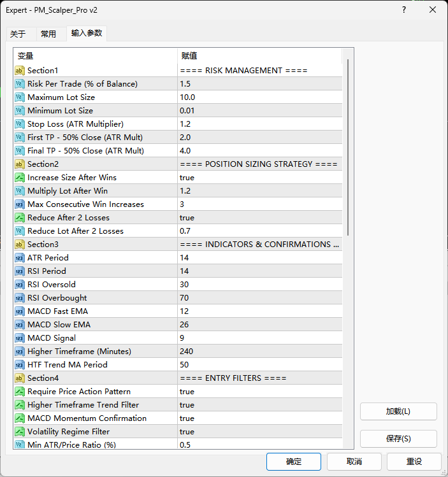Click the 加载(L) button

pos(398,411)
